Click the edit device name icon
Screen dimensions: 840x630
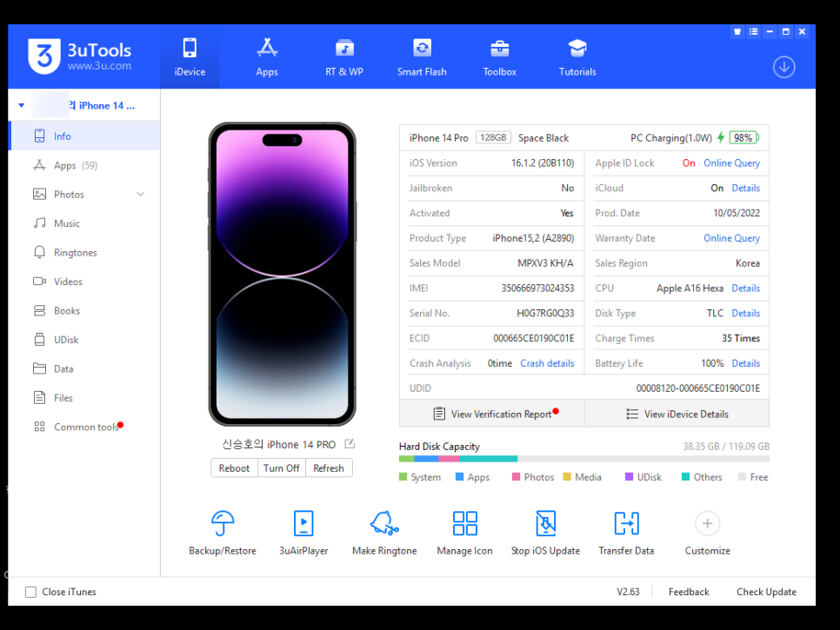click(350, 444)
